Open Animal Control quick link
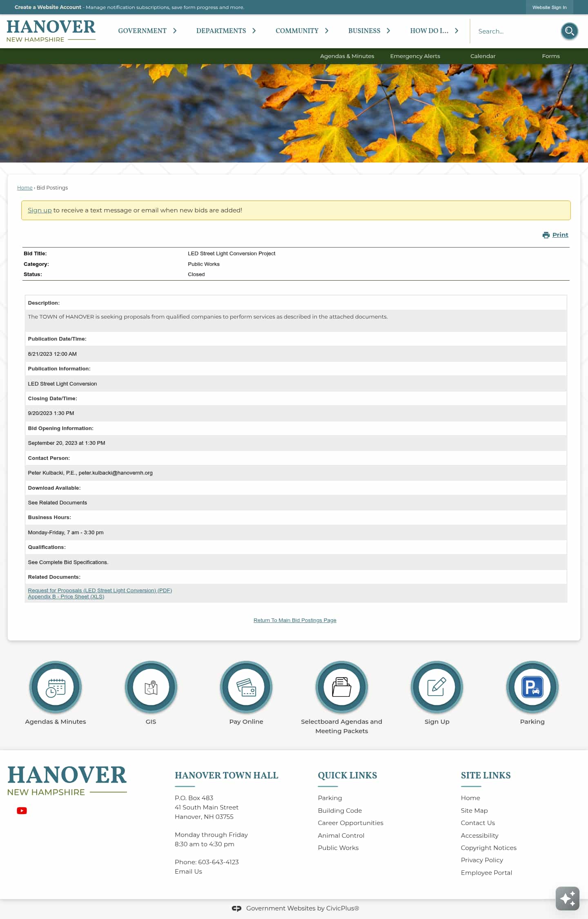The image size is (588, 919). [x=341, y=836]
